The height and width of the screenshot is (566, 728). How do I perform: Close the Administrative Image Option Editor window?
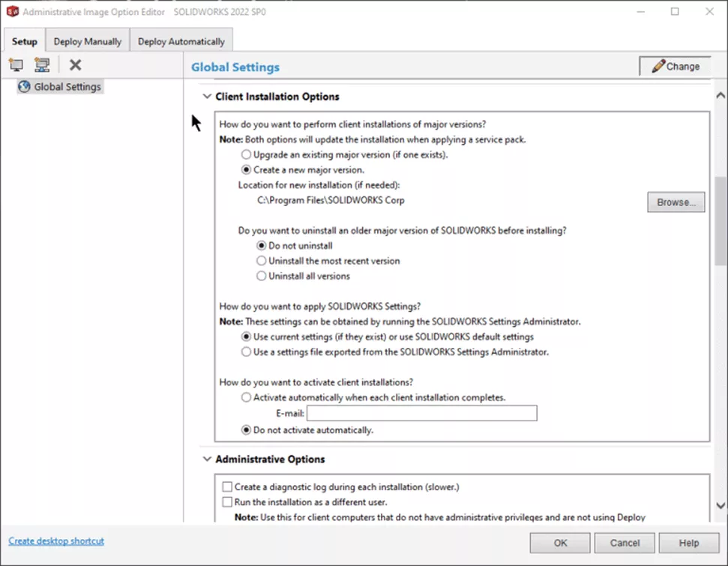click(x=709, y=11)
